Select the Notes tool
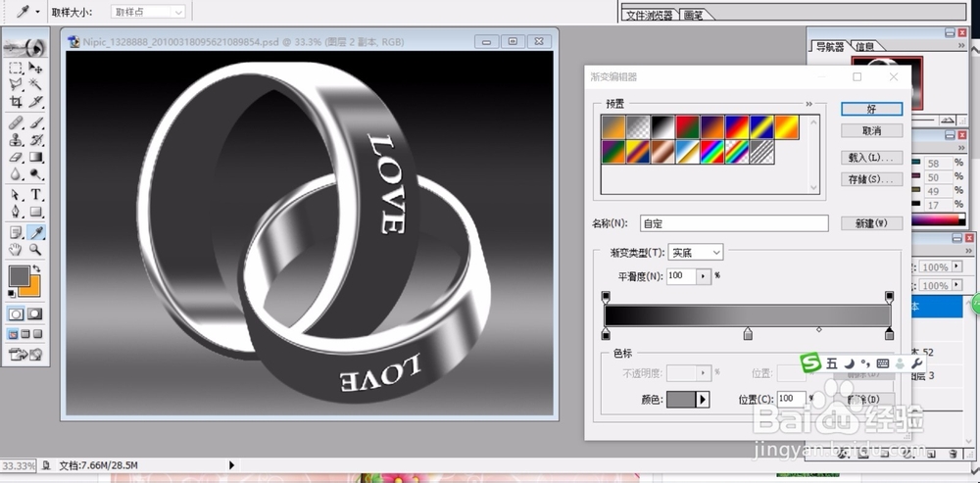This screenshot has height=483, width=980. pos(16,233)
